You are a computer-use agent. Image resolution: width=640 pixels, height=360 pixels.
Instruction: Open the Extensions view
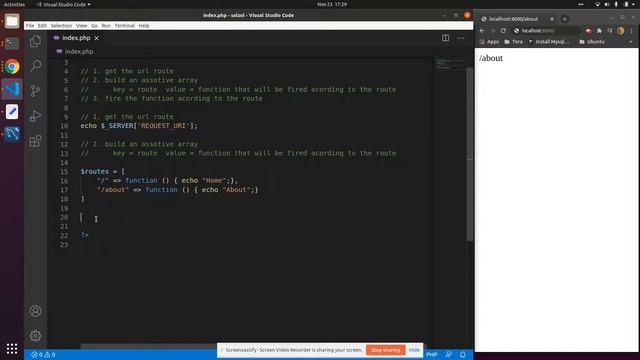[x=36, y=141]
